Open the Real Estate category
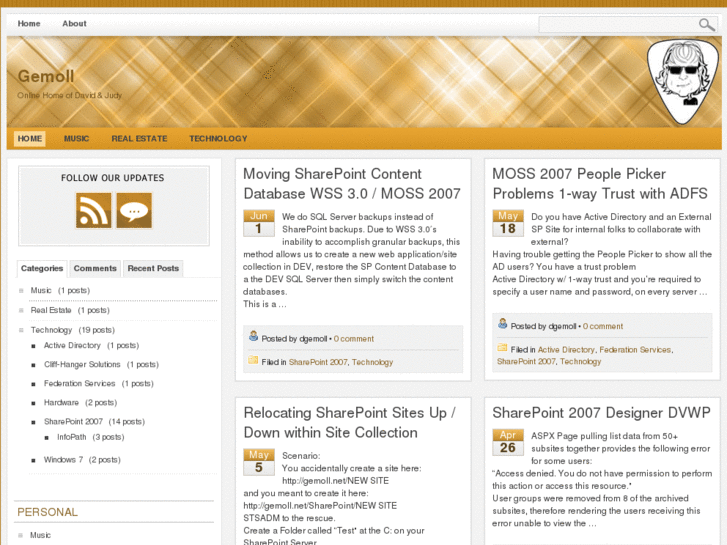 point(51,310)
